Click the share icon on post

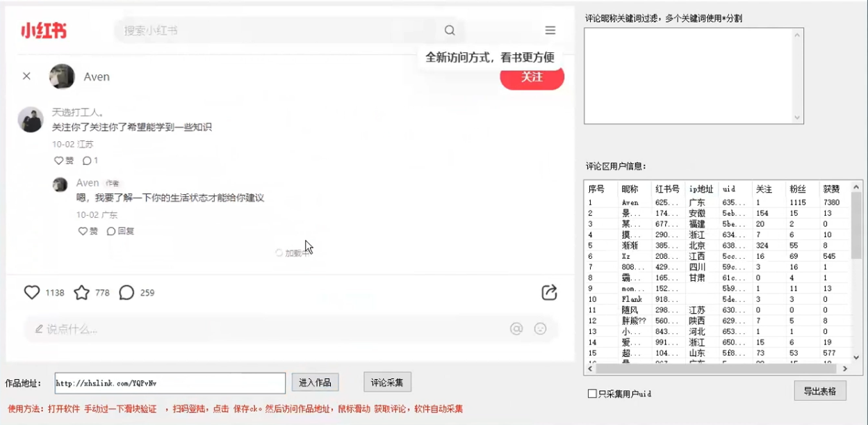549,292
